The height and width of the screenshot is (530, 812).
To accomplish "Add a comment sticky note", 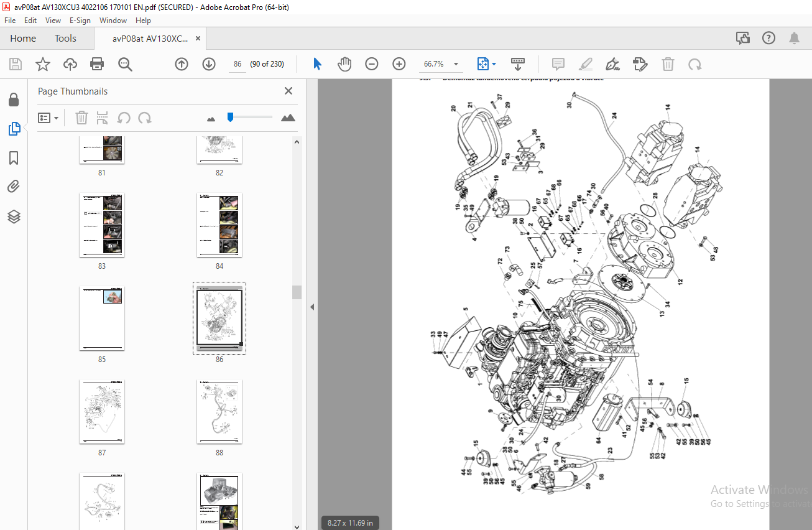I will [x=558, y=64].
